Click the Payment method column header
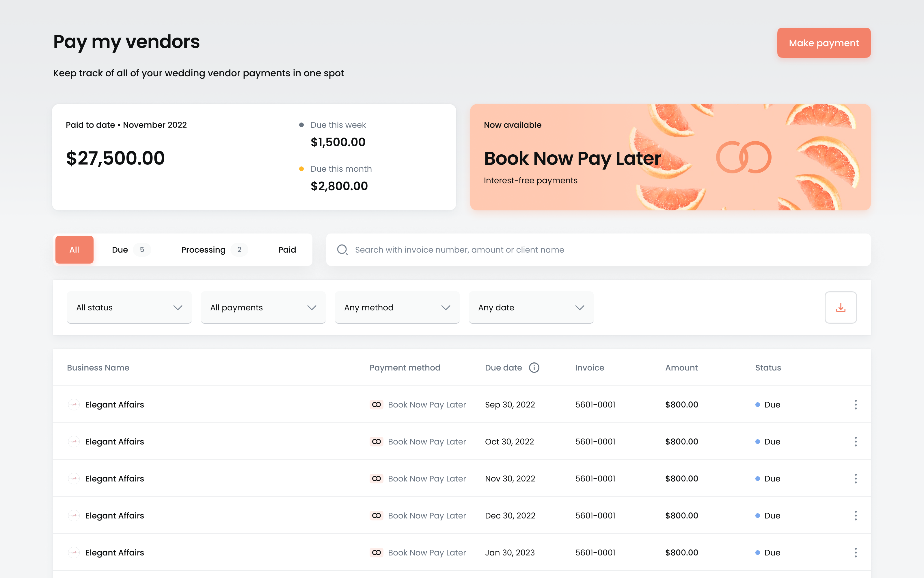Screen dimensions: 924x578 pos(405,367)
